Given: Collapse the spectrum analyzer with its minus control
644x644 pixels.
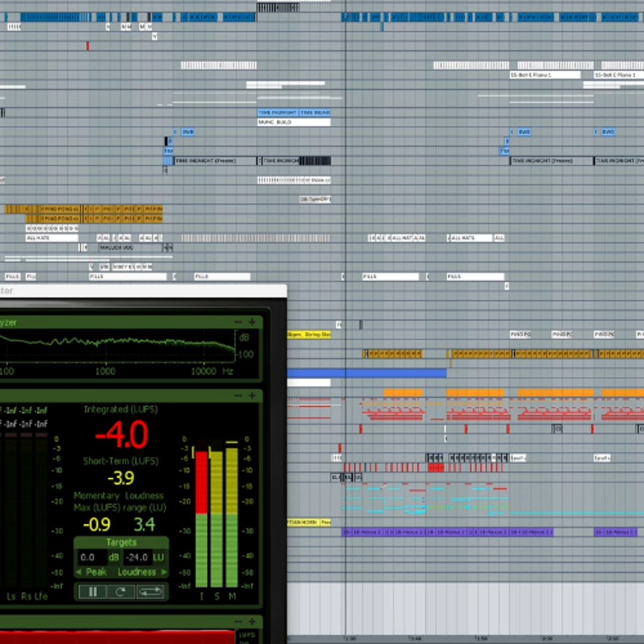Looking at the screenshot, I should tap(237, 321).
